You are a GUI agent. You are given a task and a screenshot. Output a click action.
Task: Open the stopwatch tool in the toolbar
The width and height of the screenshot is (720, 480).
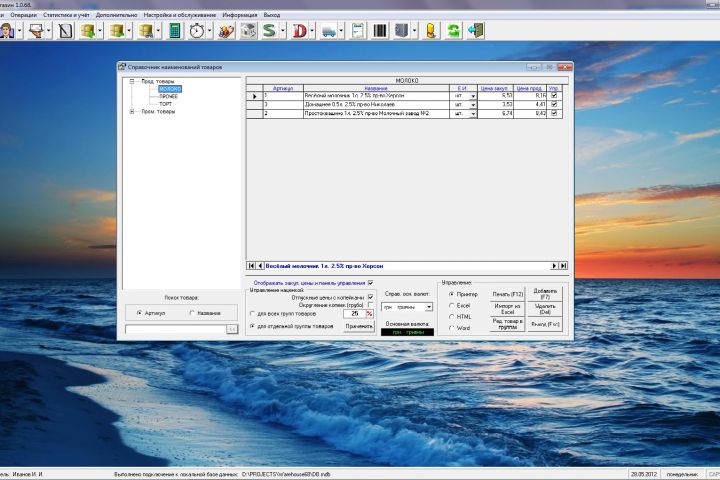coord(197,31)
